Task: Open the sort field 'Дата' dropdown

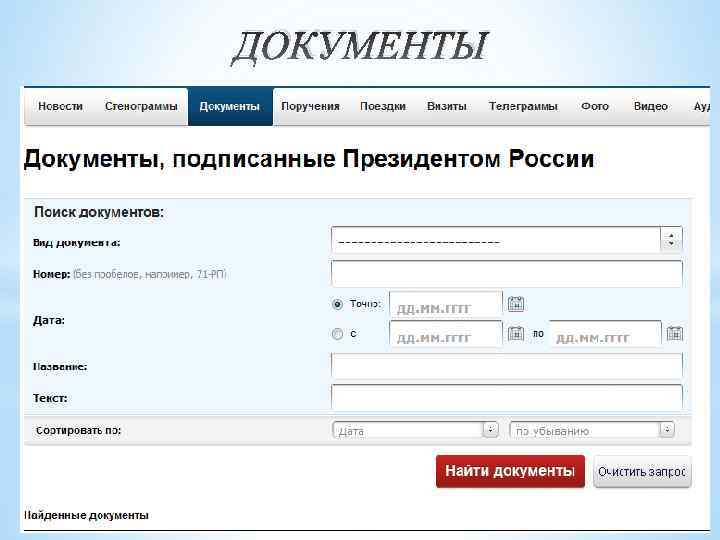Action: coord(415,430)
